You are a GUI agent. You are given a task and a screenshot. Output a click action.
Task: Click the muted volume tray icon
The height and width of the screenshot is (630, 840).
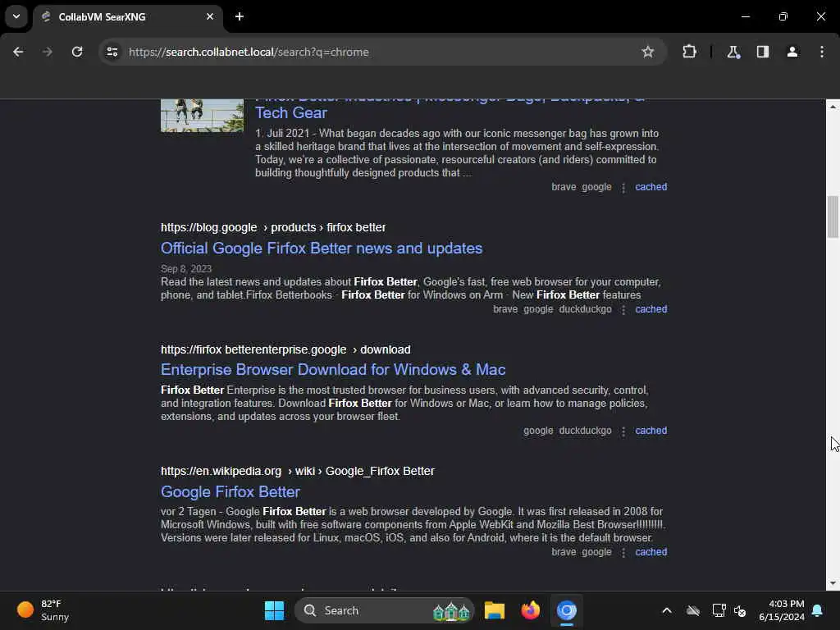click(740, 610)
